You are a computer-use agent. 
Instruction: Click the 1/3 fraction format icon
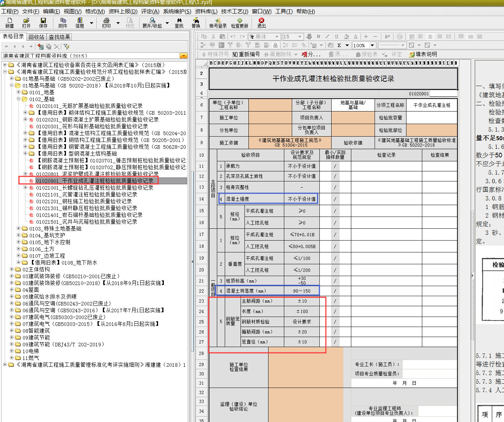(399, 37)
